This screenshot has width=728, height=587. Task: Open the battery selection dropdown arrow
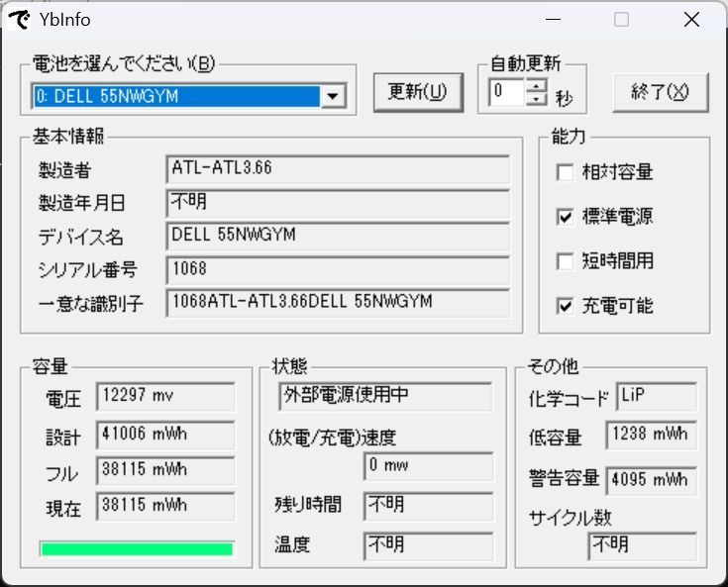coord(334,96)
